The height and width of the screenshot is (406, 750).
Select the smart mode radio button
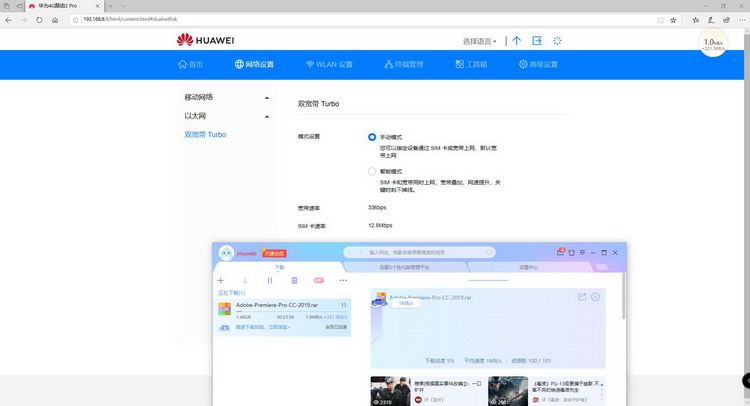(x=372, y=171)
